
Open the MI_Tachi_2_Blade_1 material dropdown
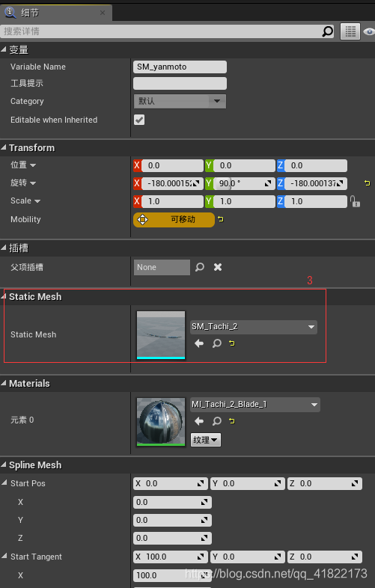coord(255,405)
